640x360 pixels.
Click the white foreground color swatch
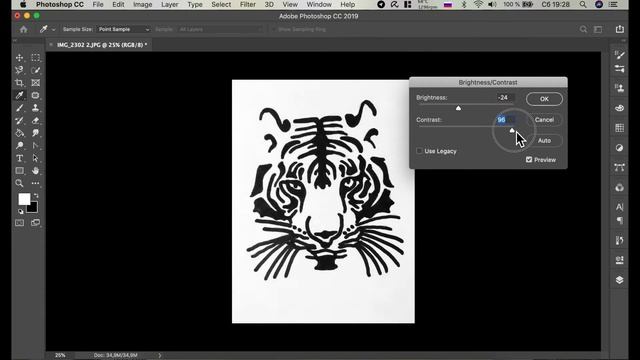point(23,198)
